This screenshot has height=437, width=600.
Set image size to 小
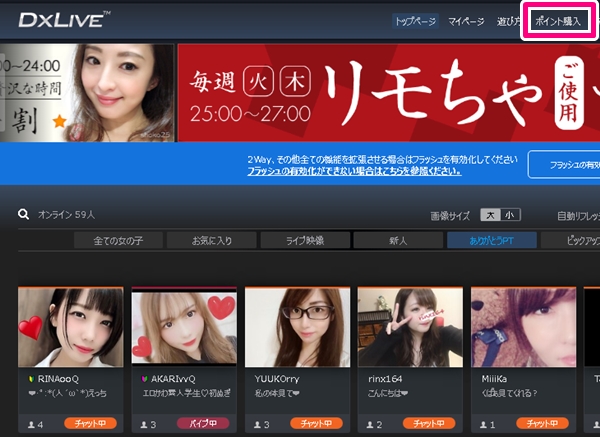click(x=510, y=215)
